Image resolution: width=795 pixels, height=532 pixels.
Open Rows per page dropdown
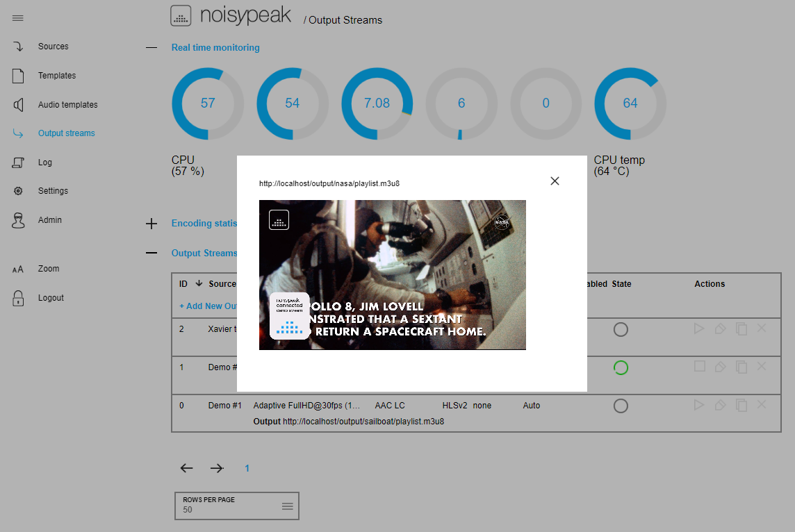tap(237, 506)
